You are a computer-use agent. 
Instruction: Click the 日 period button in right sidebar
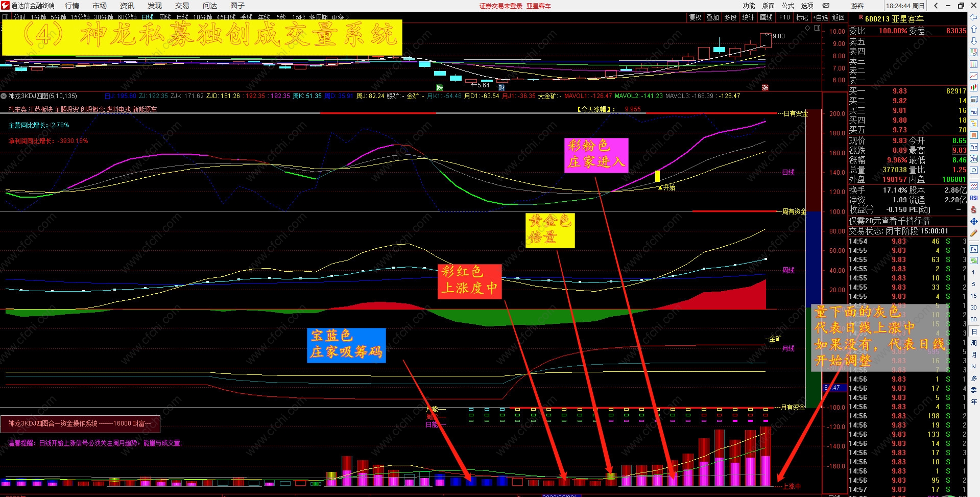(x=973, y=332)
